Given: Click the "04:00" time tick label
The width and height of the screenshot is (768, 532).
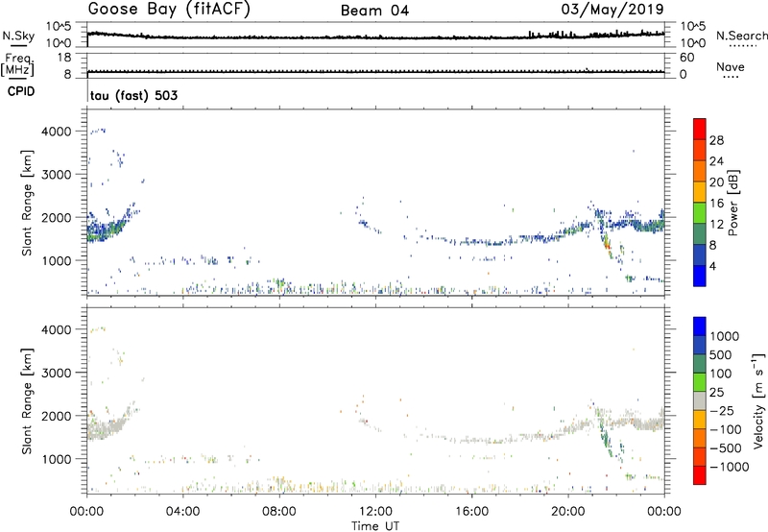Looking at the screenshot, I should pos(183,512).
